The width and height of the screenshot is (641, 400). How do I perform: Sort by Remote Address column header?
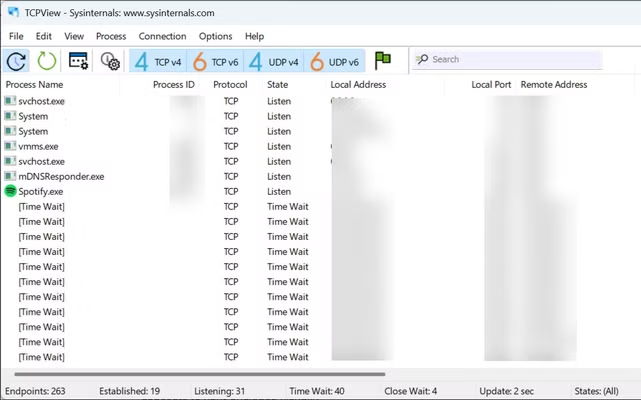click(x=554, y=85)
